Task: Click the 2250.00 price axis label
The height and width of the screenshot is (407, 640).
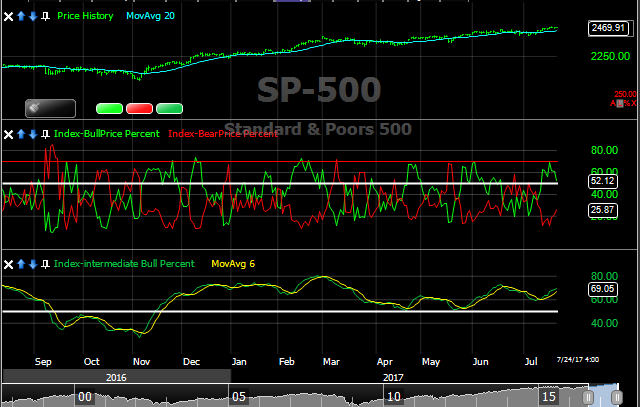Action: pos(610,56)
